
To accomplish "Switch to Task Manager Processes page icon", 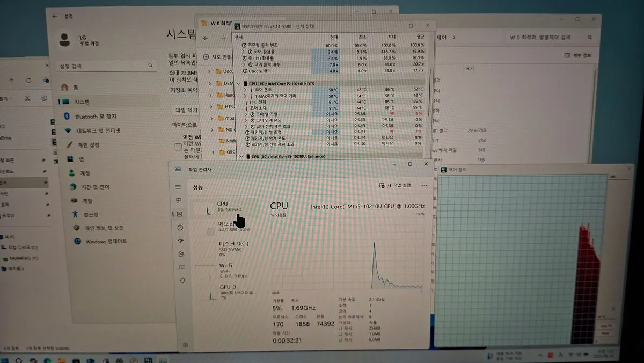I will (179, 200).
